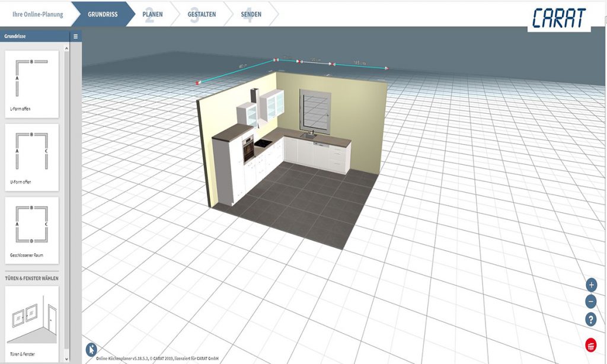Viewport: 607px width, 364px height.
Task: Click the CARAT logo
Action: (x=558, y=18)
